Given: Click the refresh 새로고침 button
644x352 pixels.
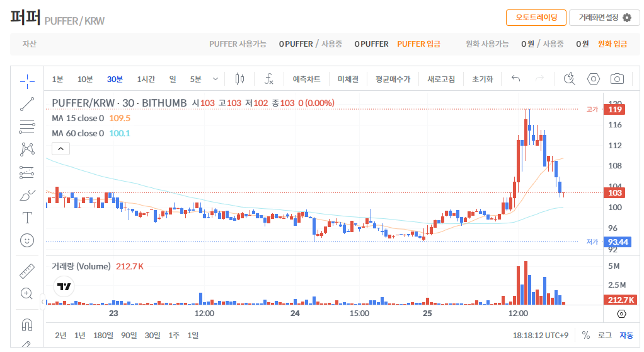Looking at the screenshot, I should [x=441, y=79].
